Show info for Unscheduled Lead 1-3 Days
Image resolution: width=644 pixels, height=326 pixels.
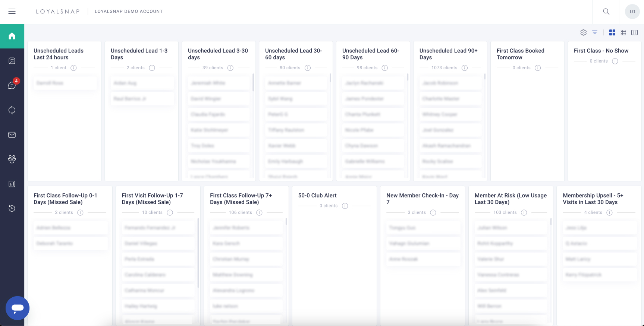click(x=152, y=68)
